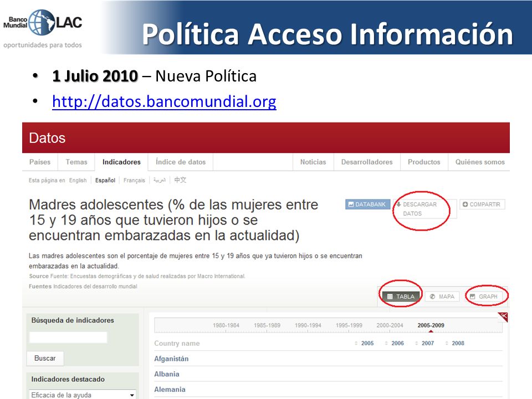Open the Eficacia de la ayuda dropdown
The image size is (532, 399).
(83, 395)
